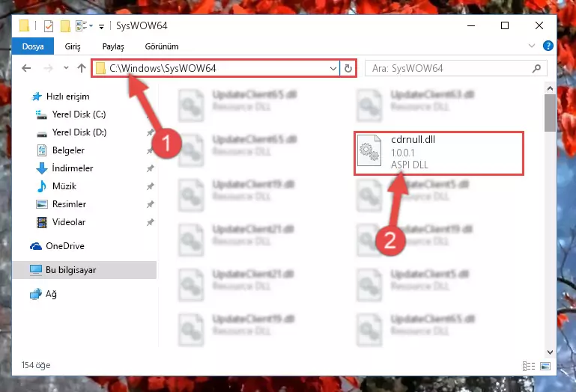Switch to details view in the status bar

[x=529, y=366]
